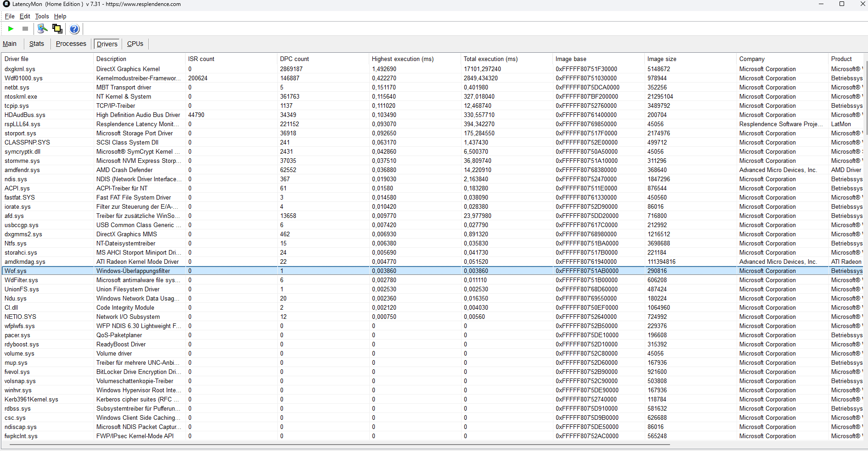Sort by DPC count column header

click(323, 59)
